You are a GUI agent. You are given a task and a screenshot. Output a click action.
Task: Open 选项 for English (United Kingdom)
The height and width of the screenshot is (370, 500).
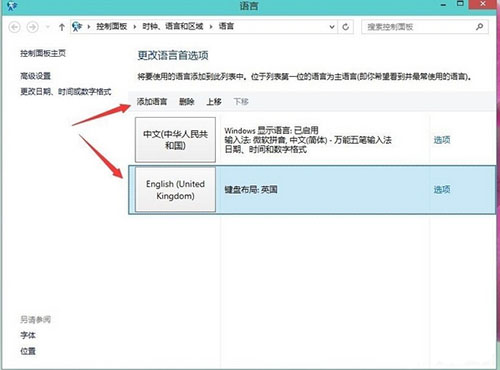[442, 189]
